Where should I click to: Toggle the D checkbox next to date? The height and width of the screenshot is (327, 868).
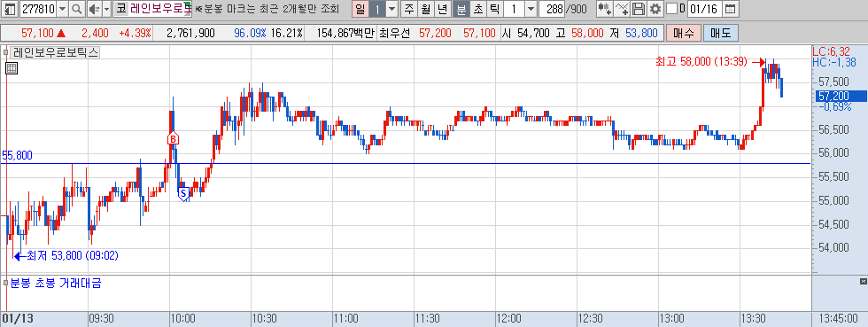[671, 9]
